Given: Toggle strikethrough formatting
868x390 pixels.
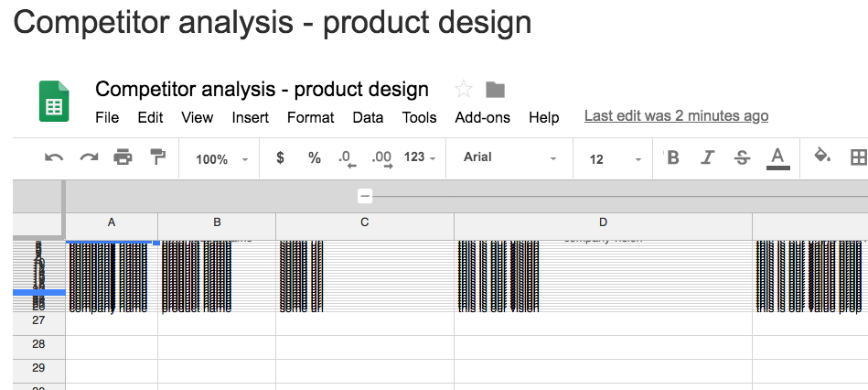Looking at the screenshot, I should point(742,157).
